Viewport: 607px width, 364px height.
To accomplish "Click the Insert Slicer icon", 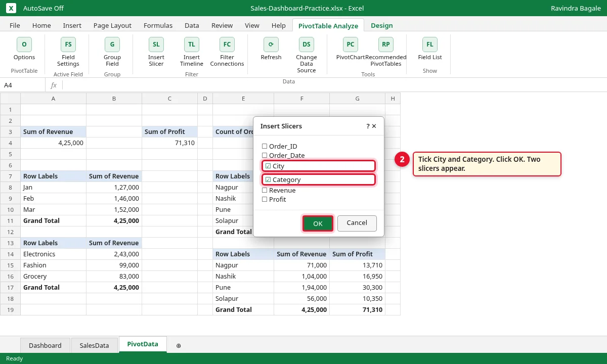I will [156, 44].
